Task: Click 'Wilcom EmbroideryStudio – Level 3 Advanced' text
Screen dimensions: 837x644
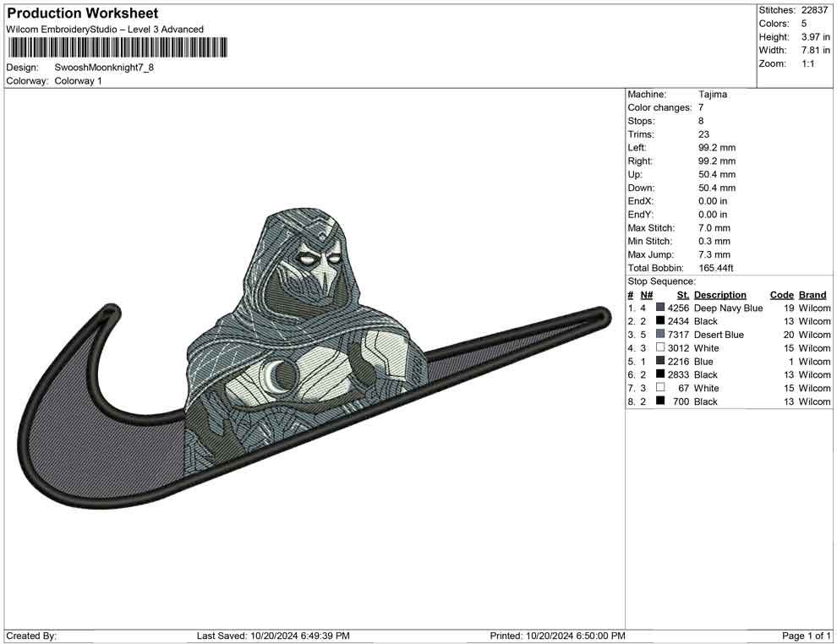Action: click(105, 30)
